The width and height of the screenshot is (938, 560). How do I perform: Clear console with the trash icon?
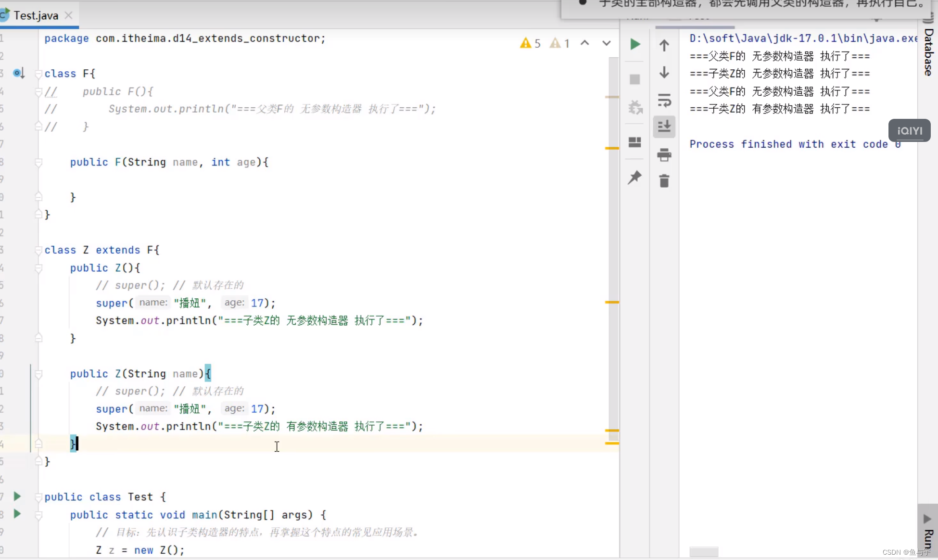(x=664, y=181)
